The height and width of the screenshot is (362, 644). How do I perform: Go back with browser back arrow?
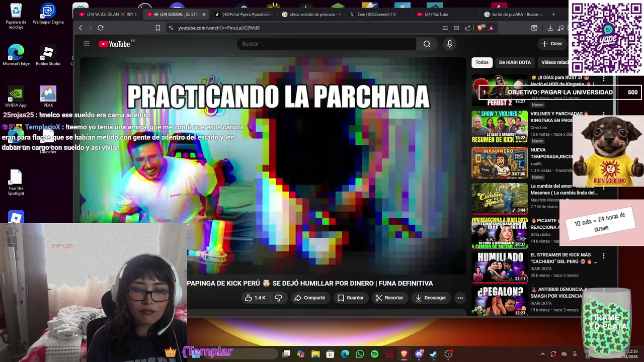tap(80, 28)
